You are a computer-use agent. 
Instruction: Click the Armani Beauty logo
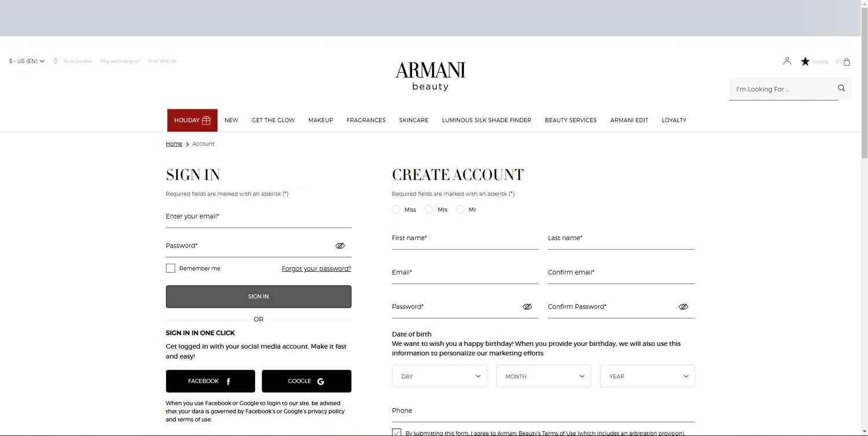point(431,76)
